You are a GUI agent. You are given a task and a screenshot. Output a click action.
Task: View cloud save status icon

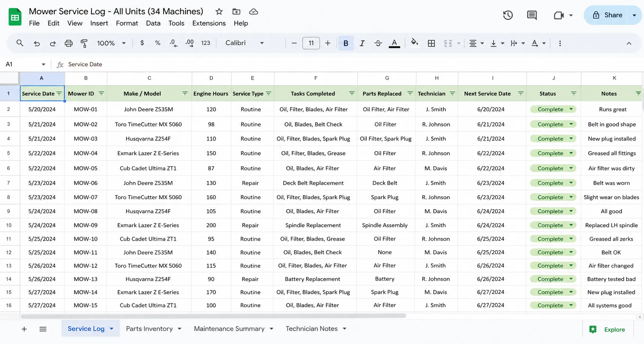(x=254, y=12)
